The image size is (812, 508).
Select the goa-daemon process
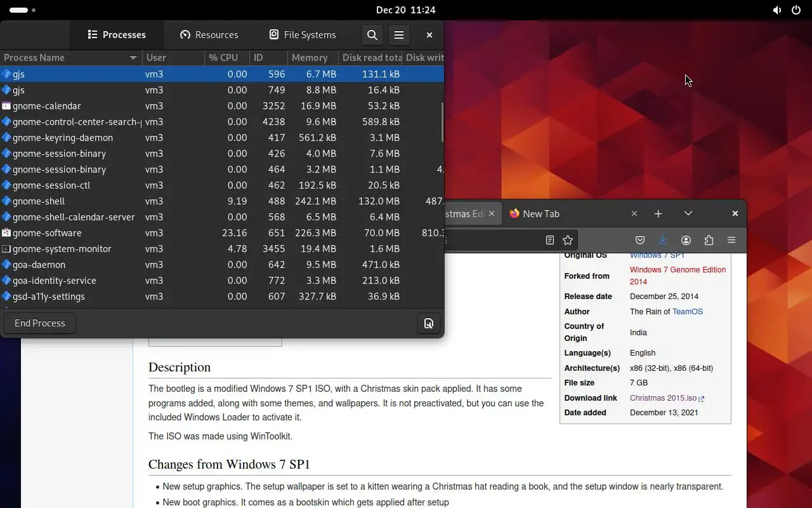[222, 265]
